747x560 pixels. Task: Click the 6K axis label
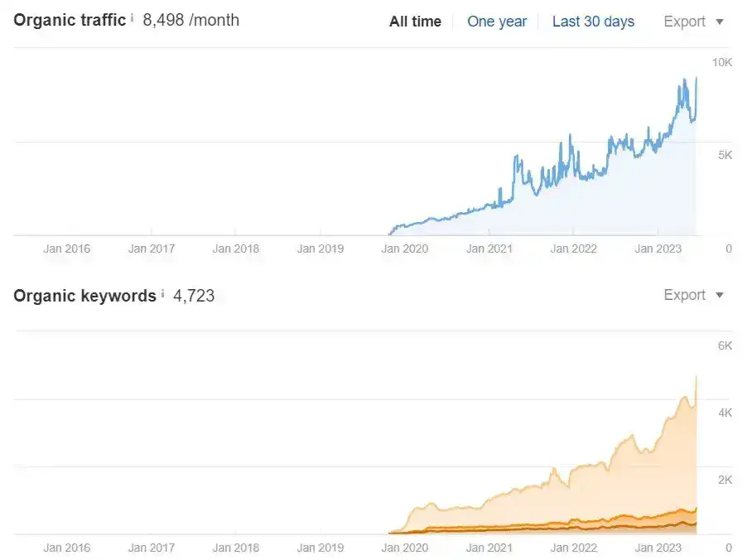point(725,345)
